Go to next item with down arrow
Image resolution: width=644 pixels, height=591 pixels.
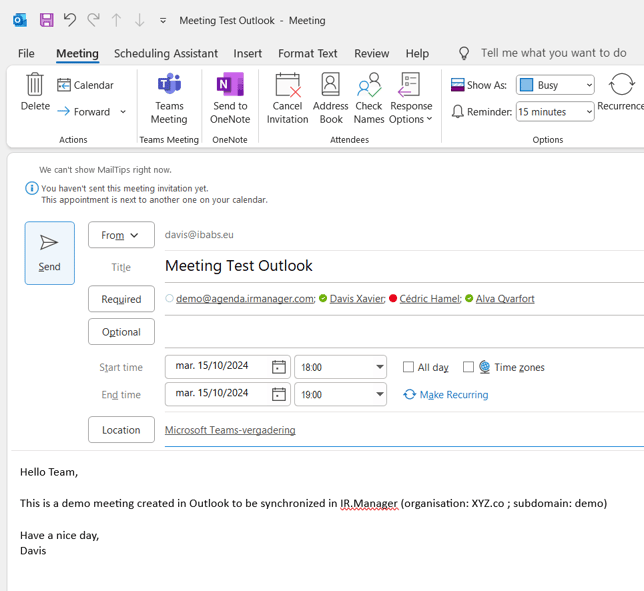(140, 20)
